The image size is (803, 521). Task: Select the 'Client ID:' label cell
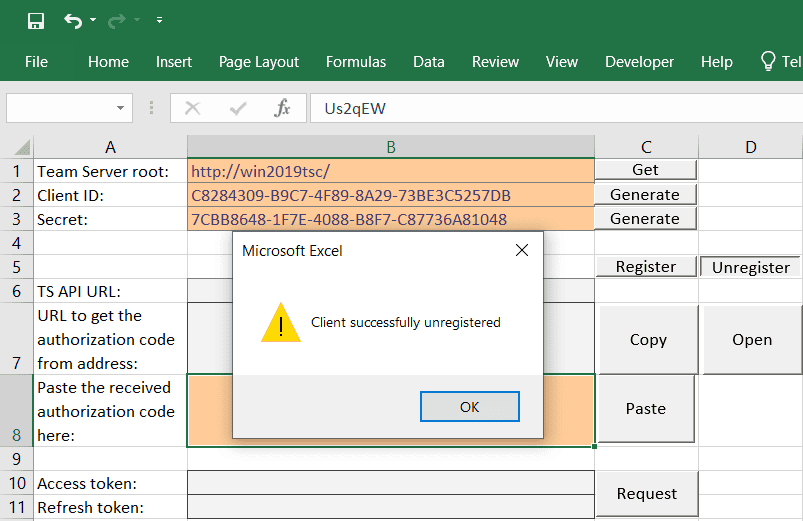pos(110,195)
